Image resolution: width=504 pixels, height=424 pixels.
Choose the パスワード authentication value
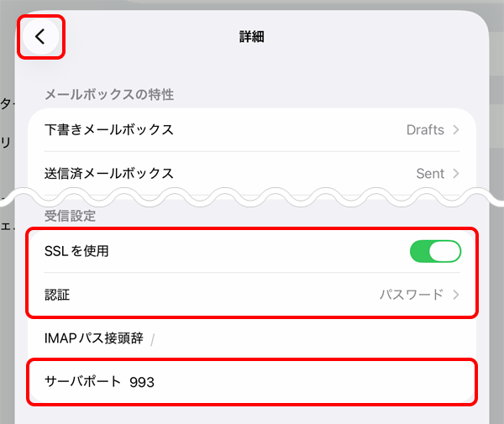tap(411, 295)
